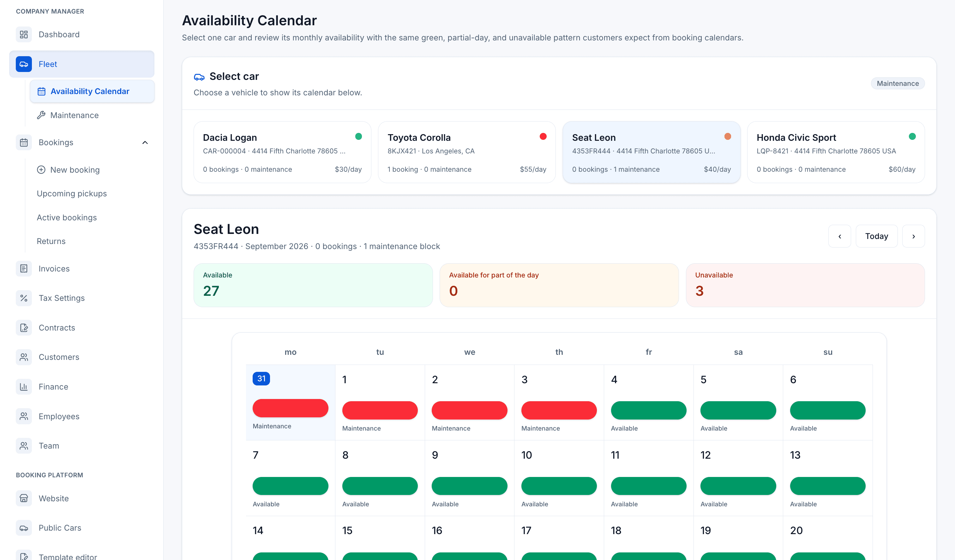The height and width of the screenshot is (560, 955).
Task: Click the Team people icon
Action: pyautogui.click(x=23, y=446)
